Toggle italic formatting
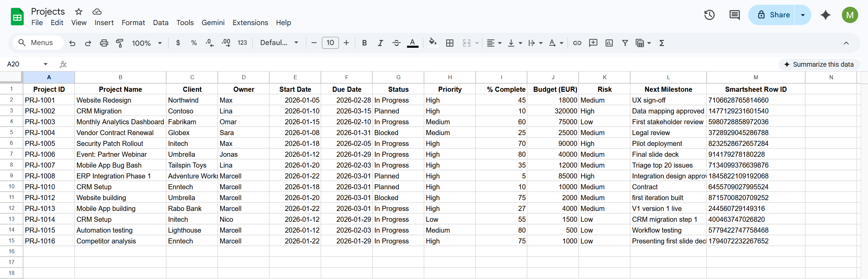This screenshot has height=279, width=868. (x=380, y=43)
